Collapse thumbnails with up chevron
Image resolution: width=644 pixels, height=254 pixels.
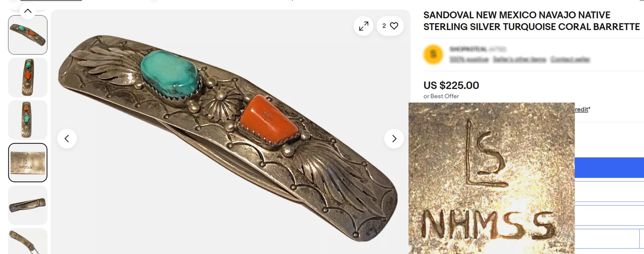[x=28, y=11]
